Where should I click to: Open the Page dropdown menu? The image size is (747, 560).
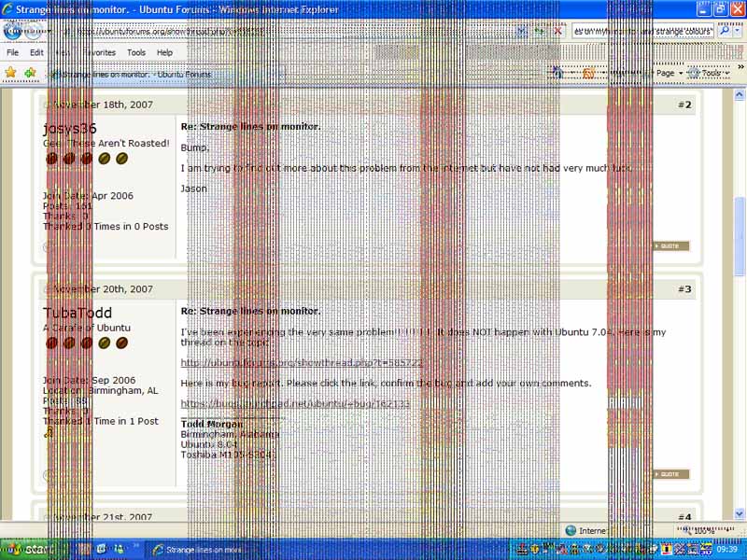pos(667,73)
